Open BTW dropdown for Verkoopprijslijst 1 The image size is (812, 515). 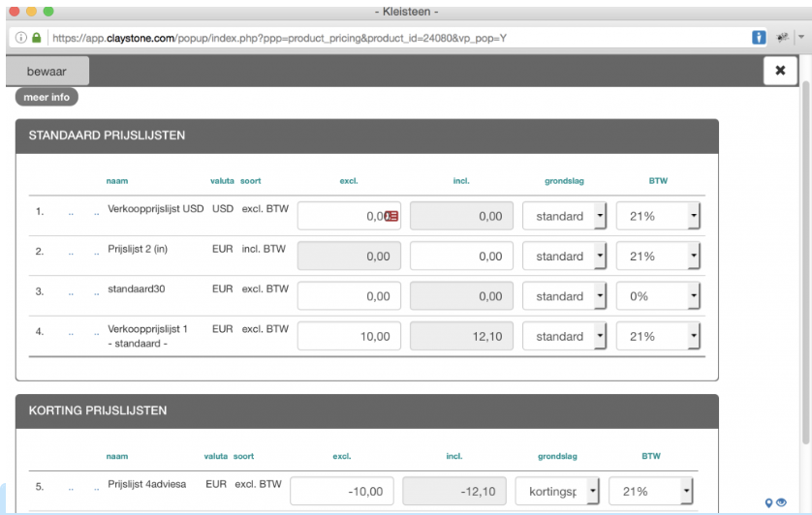pos(658,337)
